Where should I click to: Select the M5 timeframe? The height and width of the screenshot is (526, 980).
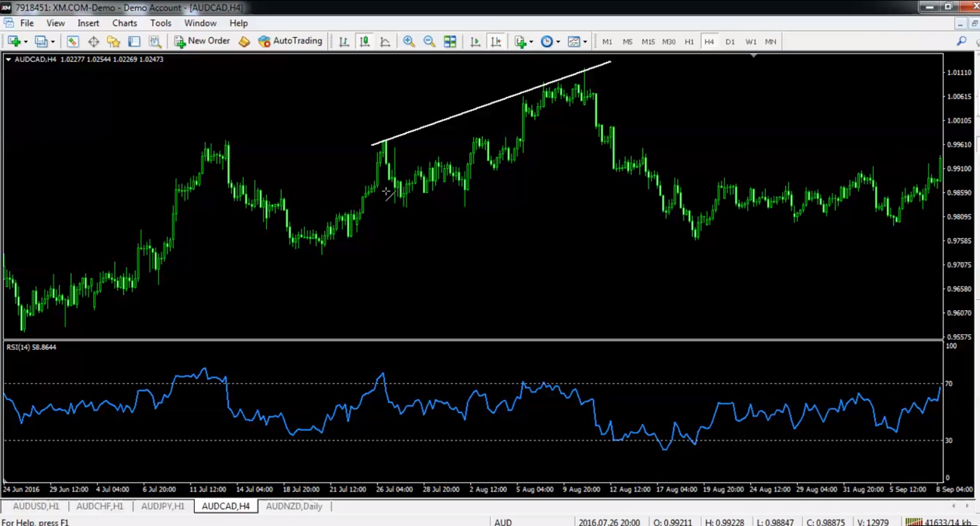(628, 42)
